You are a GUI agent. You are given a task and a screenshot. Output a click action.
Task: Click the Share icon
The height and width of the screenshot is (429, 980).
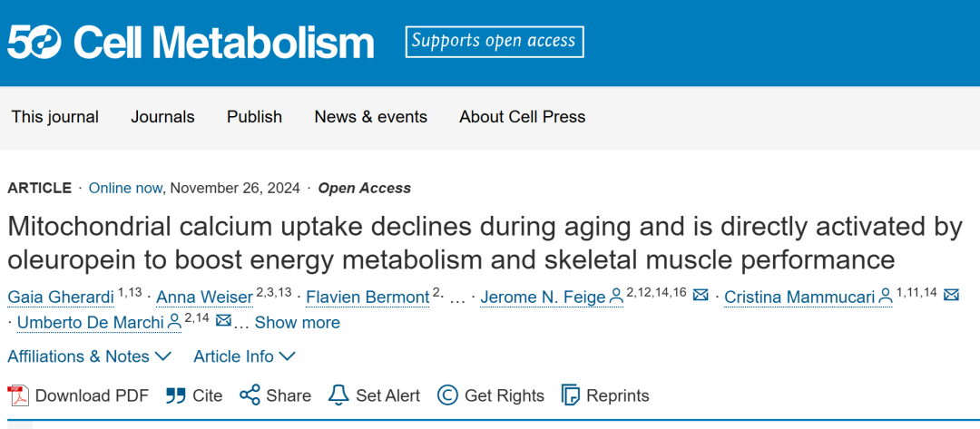pos(250,395)
